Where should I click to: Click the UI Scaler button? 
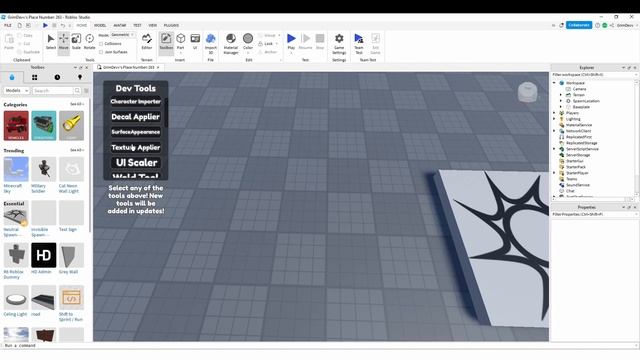pyautogui.click(x=136, y=162)
